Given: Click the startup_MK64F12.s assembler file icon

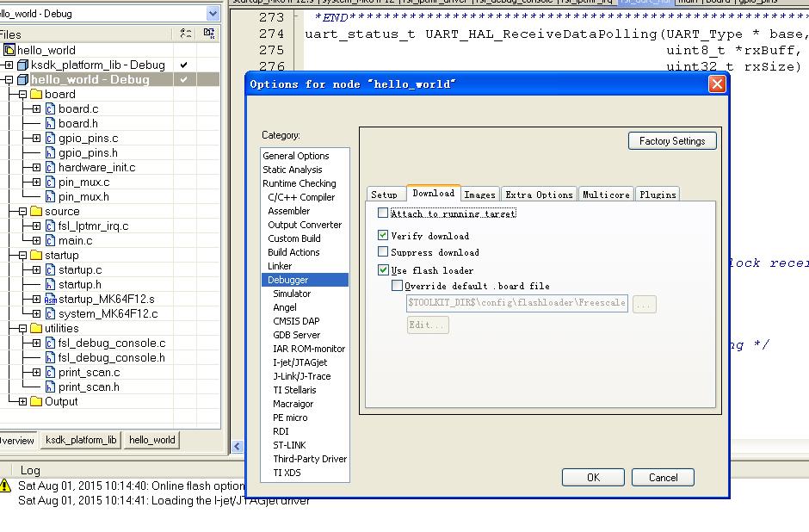Looking at the screenshot, I should pos(50,300).
